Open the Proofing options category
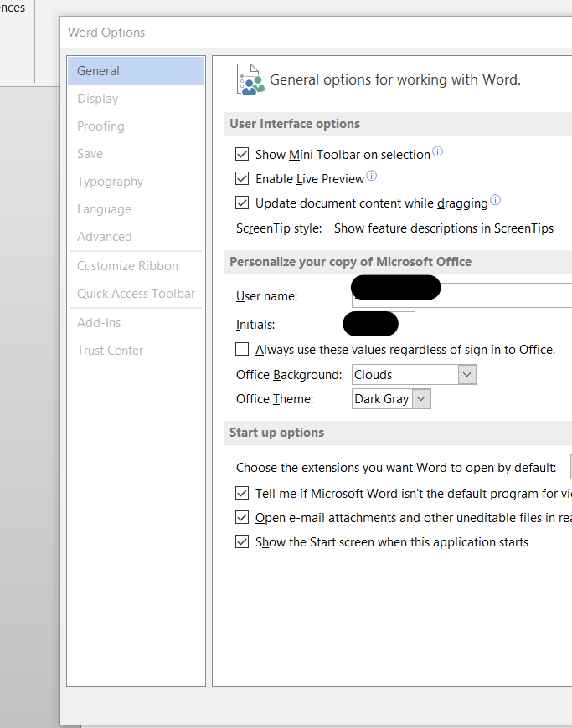 pyautogui.click(x=136, y=126)
